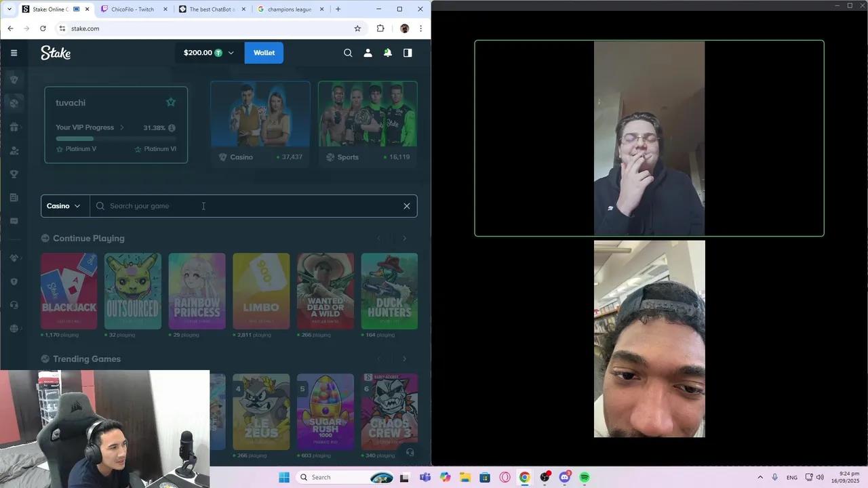The width and height of the screenshot is (868, 488).
Task: Open Chrome three-dot menu
Action: coord(420,28)
